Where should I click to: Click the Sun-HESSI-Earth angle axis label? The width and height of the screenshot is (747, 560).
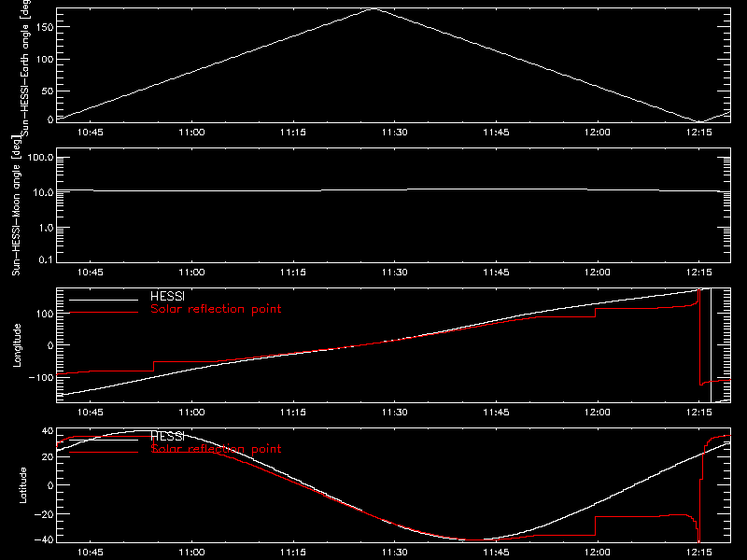25,67
